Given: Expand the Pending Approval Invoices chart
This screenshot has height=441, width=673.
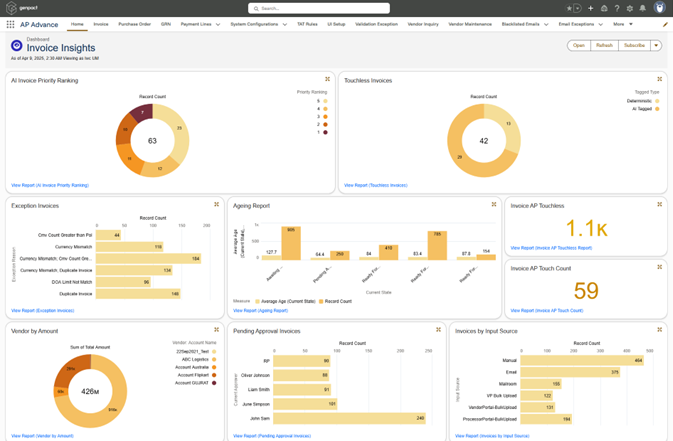Looking at the screenshot, I should 438,329.
